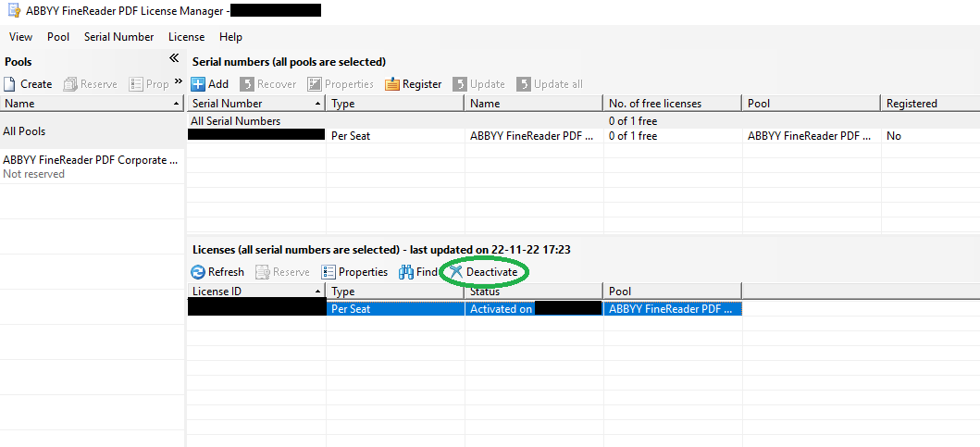The image size is (980, 447).
Task: Sort by No. of free licenses column
Action: pos(673,103)
